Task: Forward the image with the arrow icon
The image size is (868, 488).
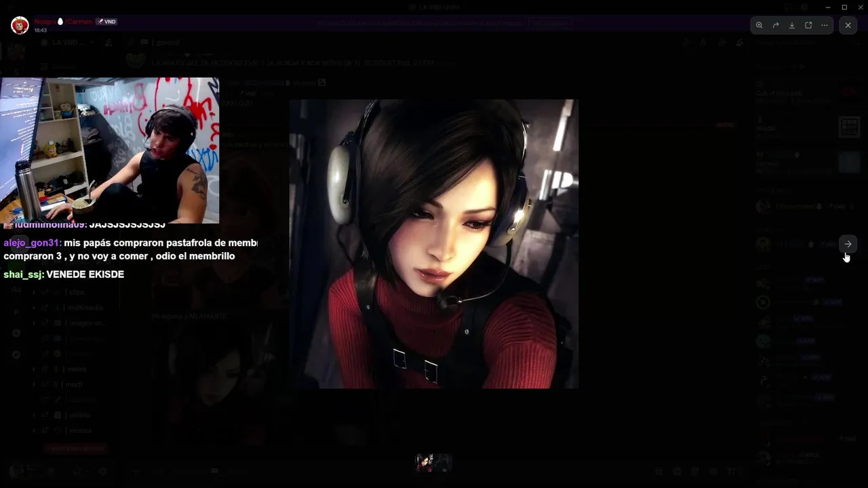Action: [x=776, y=25]
